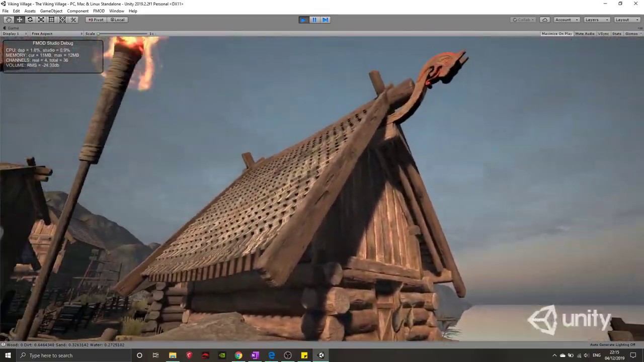
Task: Open Task View
Action: 155,355
